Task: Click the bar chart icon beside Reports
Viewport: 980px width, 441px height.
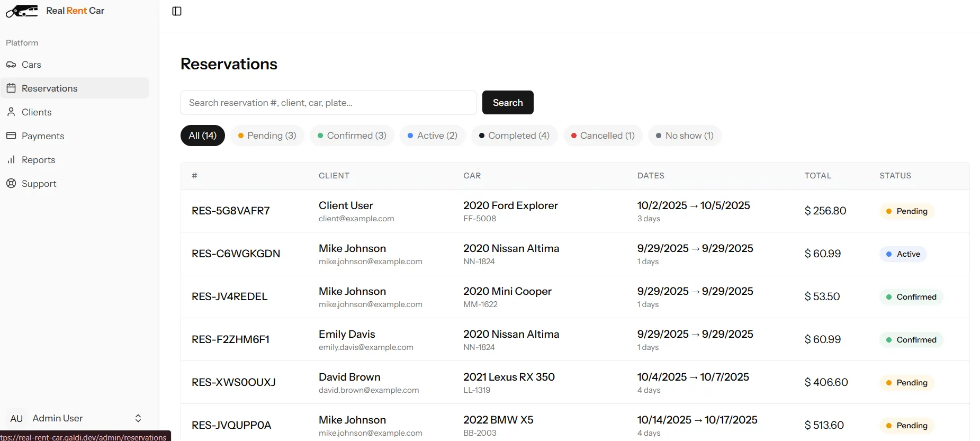Action: [x=11, y=160]
